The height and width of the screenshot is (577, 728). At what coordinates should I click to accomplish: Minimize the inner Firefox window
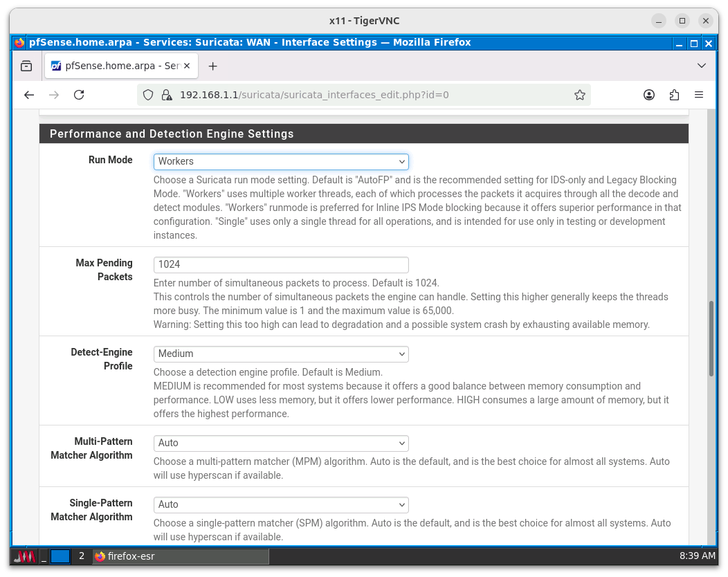click(680, 43)
